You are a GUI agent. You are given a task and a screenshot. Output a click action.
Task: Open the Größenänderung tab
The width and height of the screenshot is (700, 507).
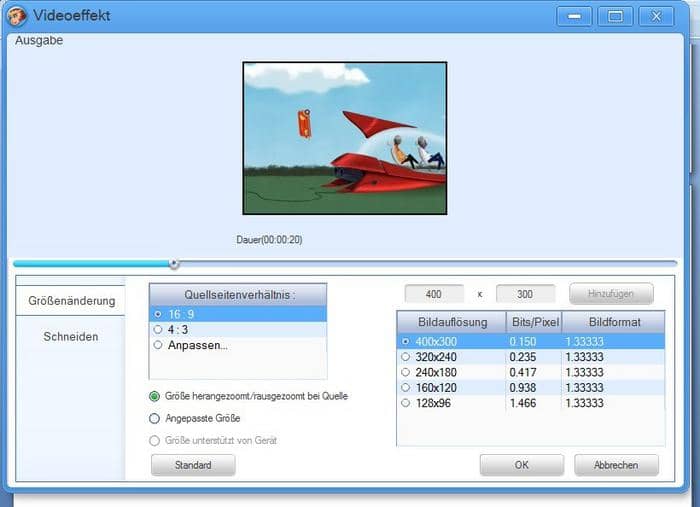coord(71,301)
